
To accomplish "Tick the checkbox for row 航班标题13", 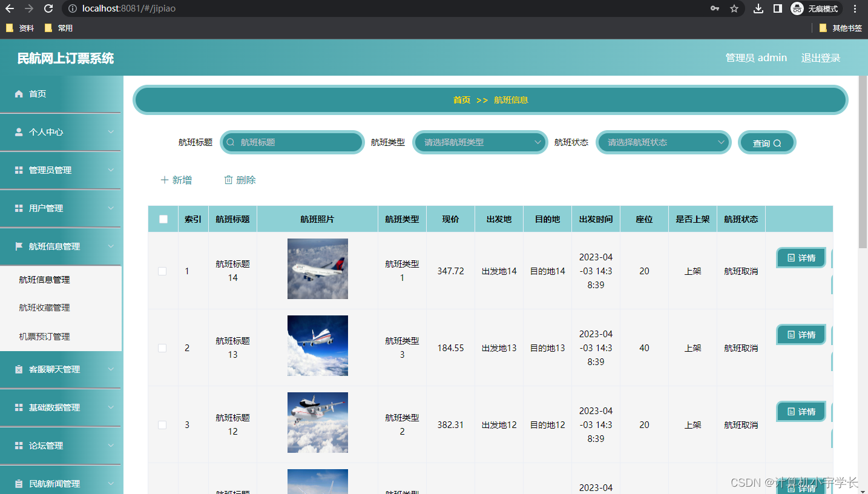I will coord(162,348).
